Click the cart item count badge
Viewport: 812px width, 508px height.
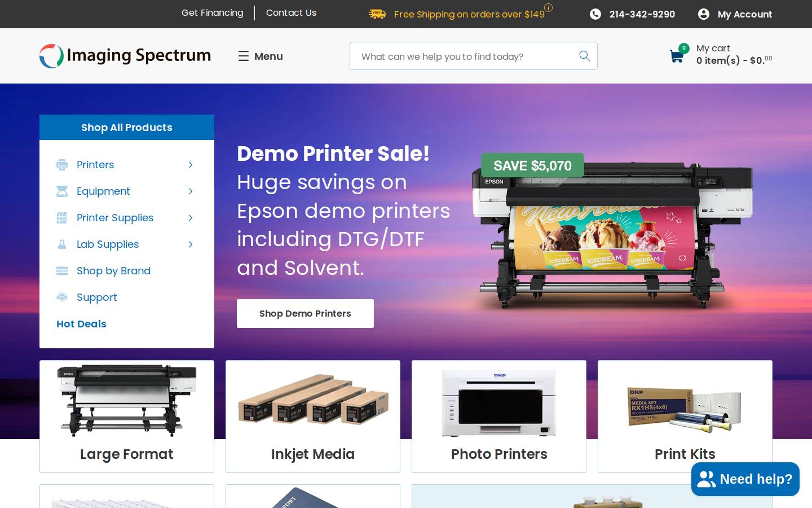click(x=684, y=49)
